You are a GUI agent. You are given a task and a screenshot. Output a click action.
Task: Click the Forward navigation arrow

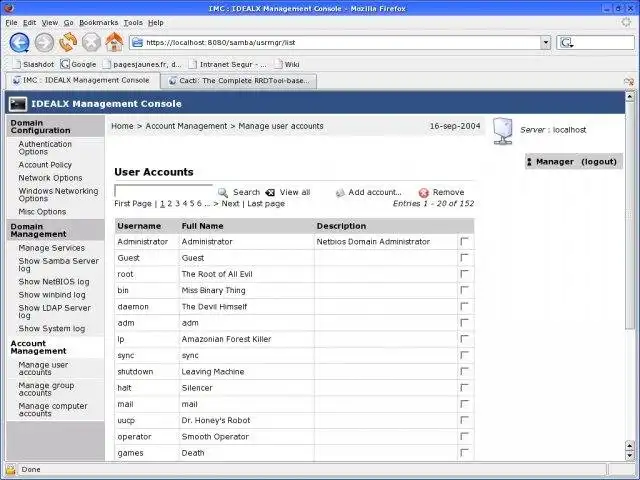tap(44, 42)
